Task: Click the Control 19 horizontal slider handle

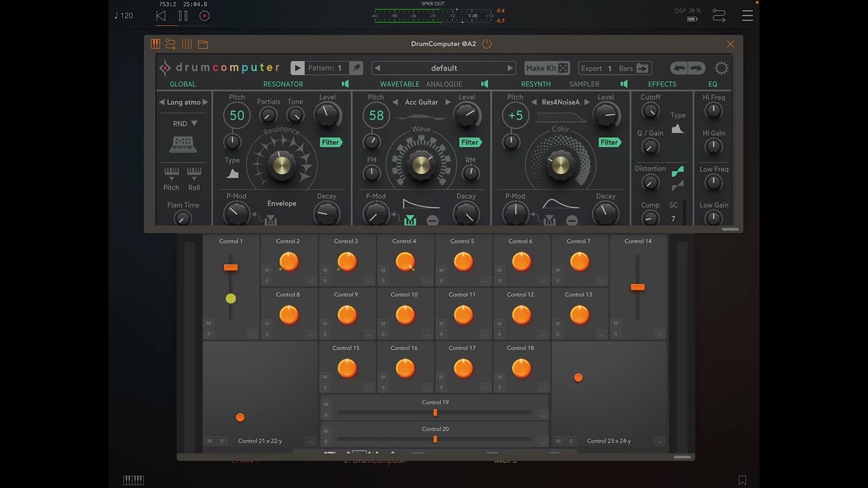Action: [x=435, y=412]
